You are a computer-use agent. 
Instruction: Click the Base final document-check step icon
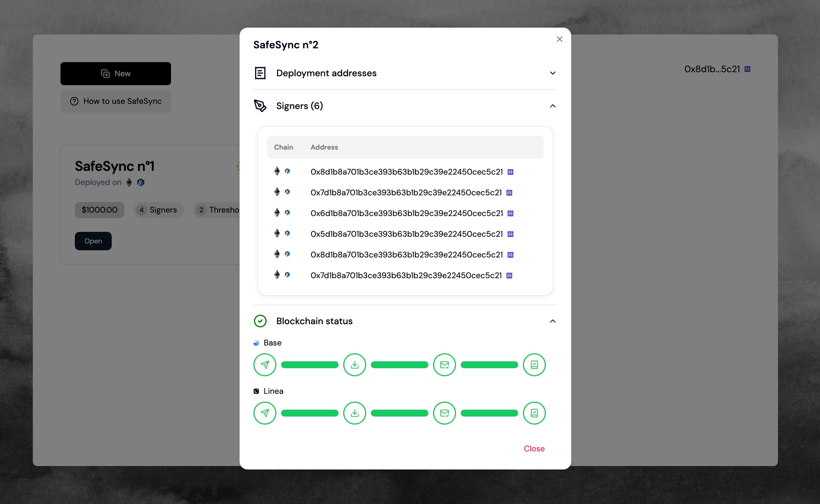click(x=534, y=365)
